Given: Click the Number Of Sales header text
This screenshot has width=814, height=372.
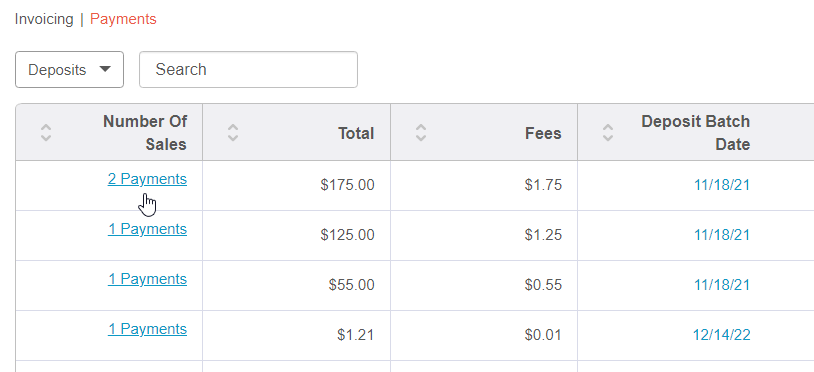Looking at the screenshot, I should pos(145,133).
